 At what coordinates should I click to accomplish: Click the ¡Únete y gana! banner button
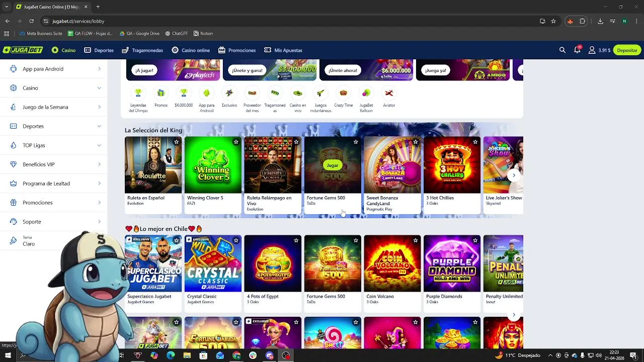coord(247,70)
